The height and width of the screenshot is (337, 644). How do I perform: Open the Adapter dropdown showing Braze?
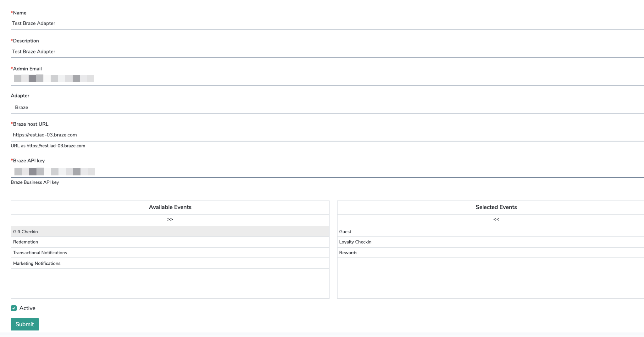(327, 108)
